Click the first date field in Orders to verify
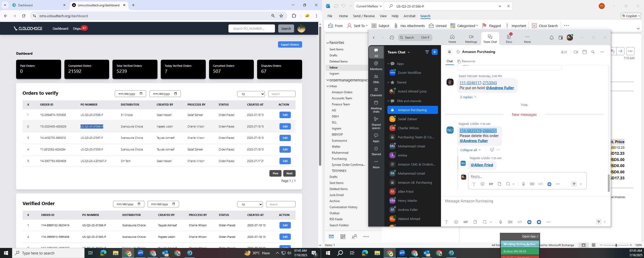This screenshot has height=258, width=644. pyautogui.click(x=130, y=94)
